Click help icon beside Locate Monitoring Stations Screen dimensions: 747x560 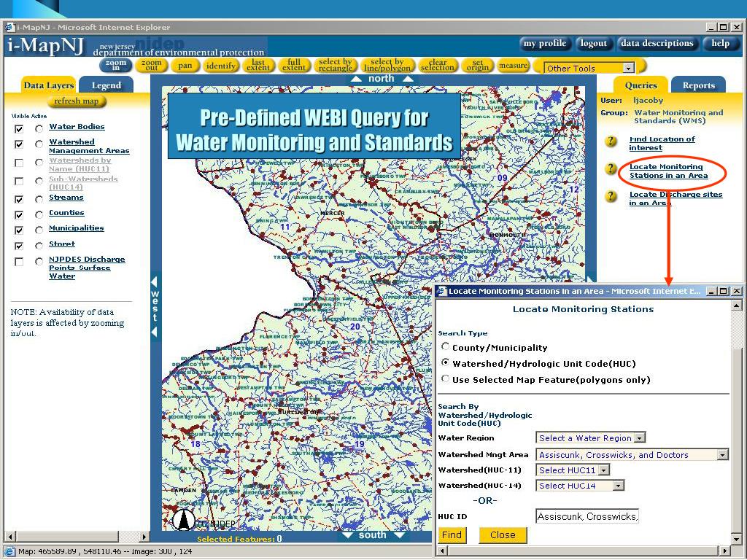611,168
